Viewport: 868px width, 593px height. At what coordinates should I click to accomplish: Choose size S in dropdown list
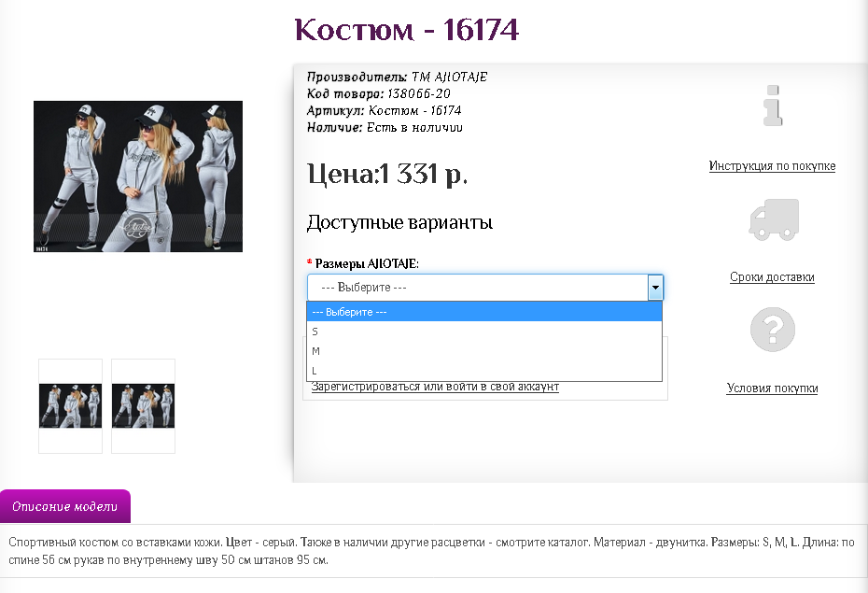point(484,332)
